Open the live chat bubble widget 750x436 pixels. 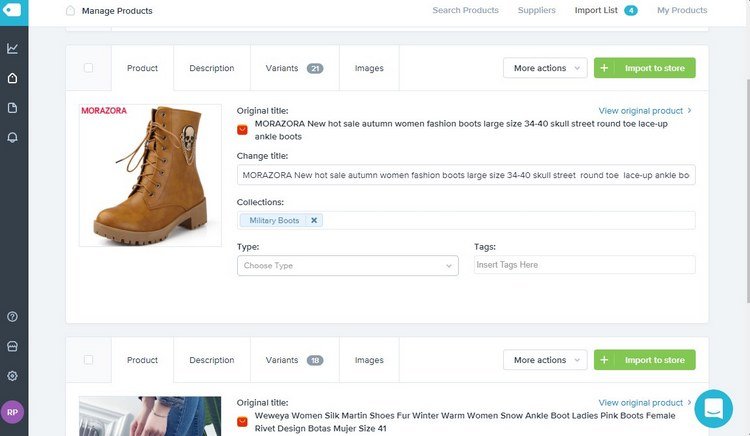[713, 409]
